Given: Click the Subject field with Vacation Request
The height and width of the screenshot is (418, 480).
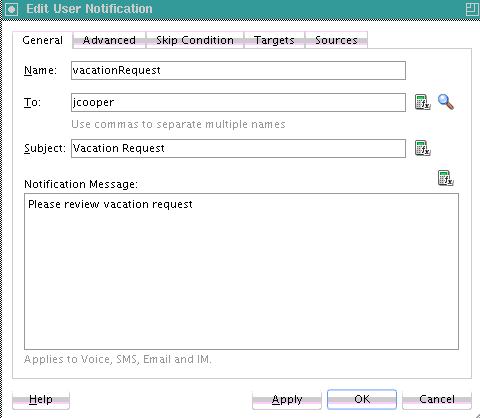Looking at the screenshot, I should [x=238, y=148].
